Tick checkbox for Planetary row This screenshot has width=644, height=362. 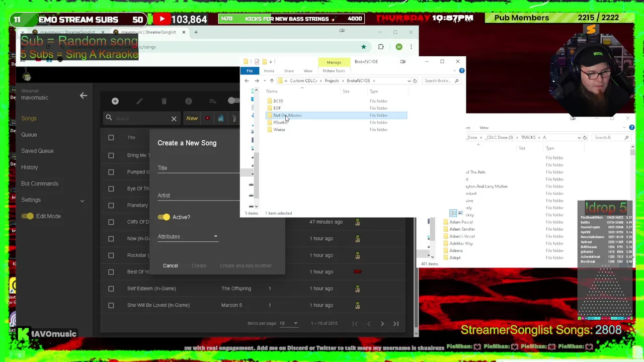click(111, 205)
